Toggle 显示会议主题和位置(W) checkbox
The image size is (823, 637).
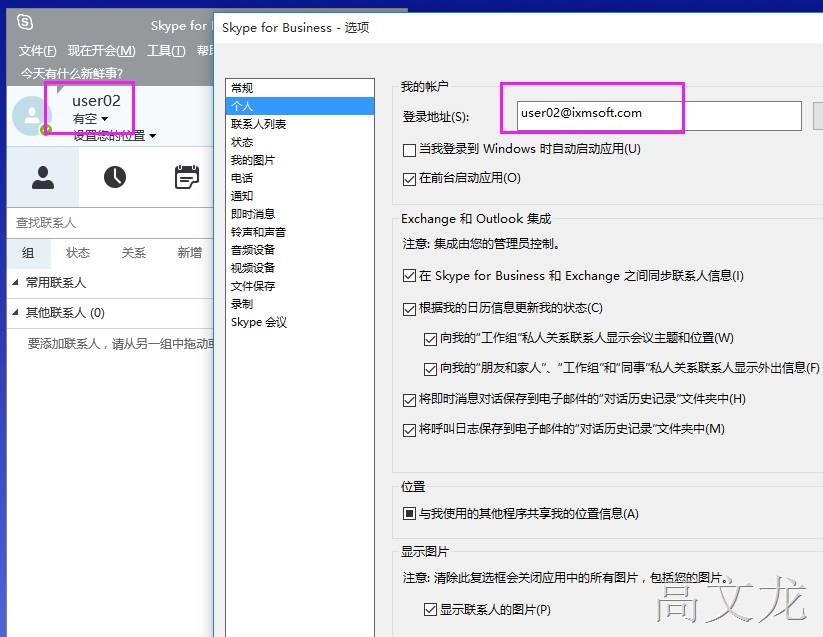430,339
